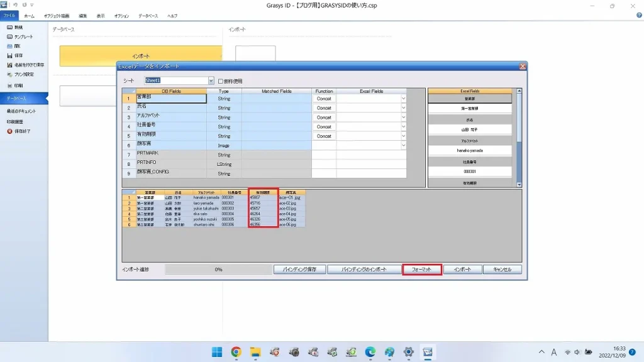Viewport: 644px width, 362px height.
Task: Click the Concat button in the アルファベット row
Action: (324, 118)
